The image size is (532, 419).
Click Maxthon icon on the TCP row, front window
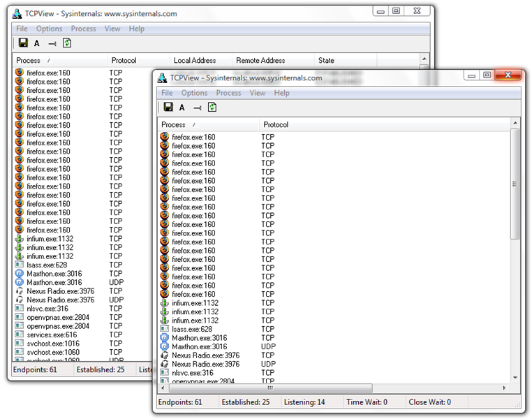pos(165,337)
